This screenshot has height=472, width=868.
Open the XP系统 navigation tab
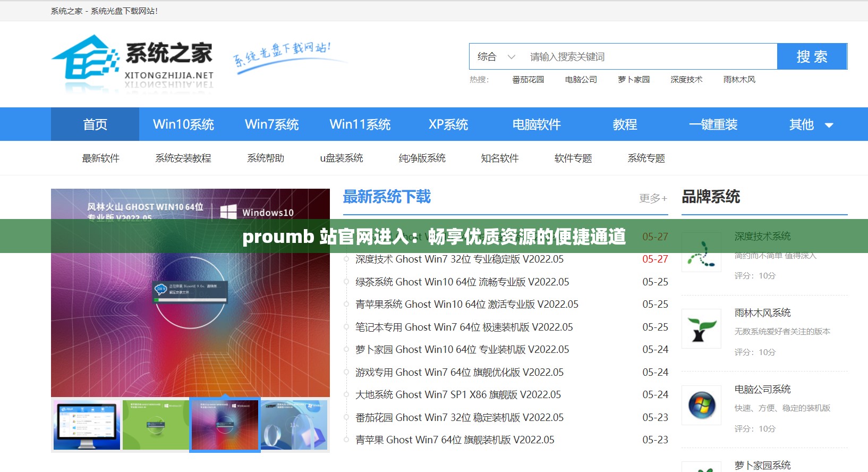448,124
